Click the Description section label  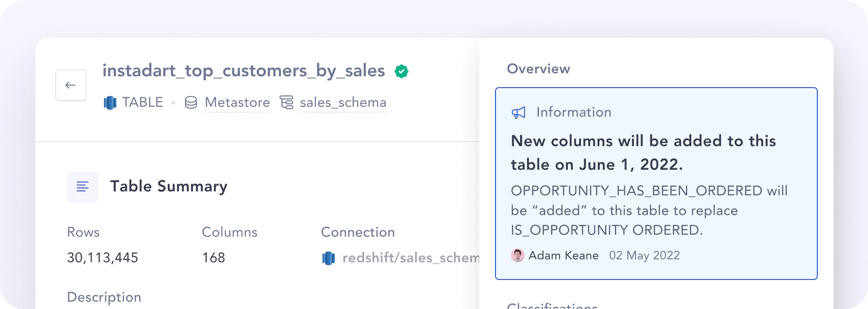point(104,297)
